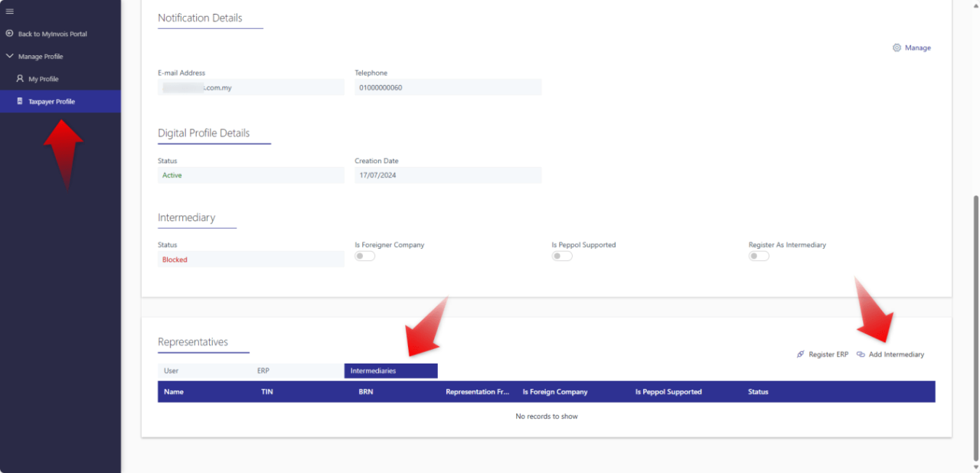Viewport: 980px width, 473px height.
Task: Open the ERP tab in Representatives
Action: 263,370
